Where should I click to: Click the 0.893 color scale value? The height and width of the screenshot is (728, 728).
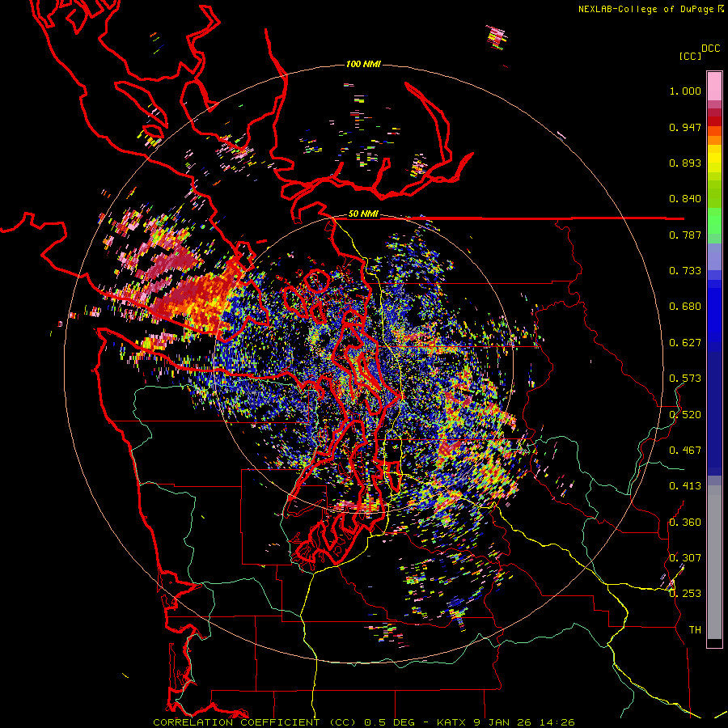coord(685,163)
